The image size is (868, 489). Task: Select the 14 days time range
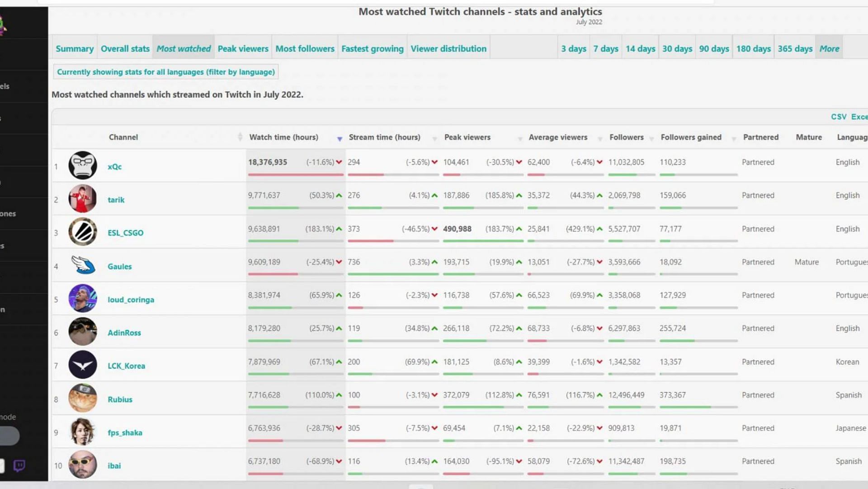pyautogui.click(x=640, y=48)
